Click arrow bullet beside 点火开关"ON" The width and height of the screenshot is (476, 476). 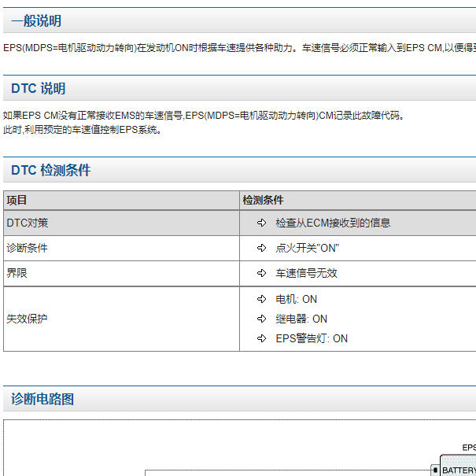click(262, 249)
